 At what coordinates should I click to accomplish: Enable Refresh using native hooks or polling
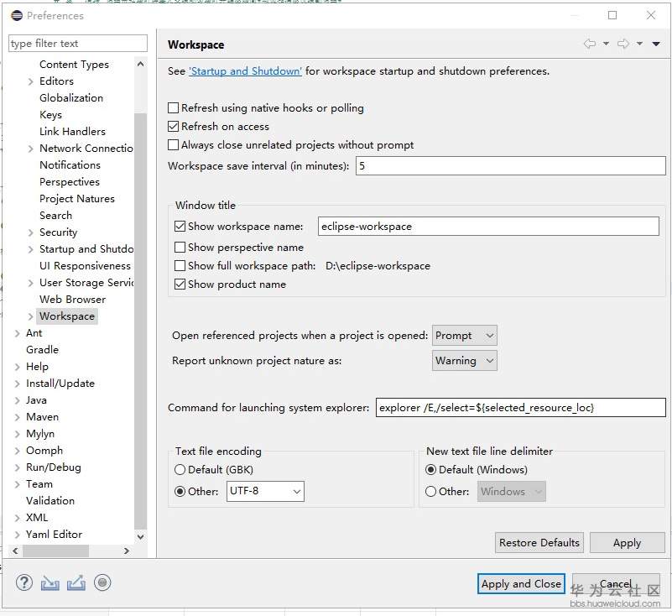[173, 107]
